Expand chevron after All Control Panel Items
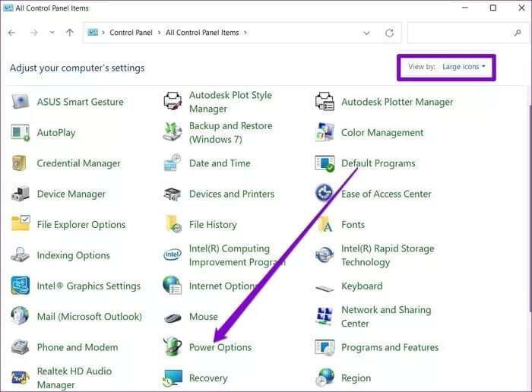532x392 pixels. pyautogui.click(x=245, y=33)
